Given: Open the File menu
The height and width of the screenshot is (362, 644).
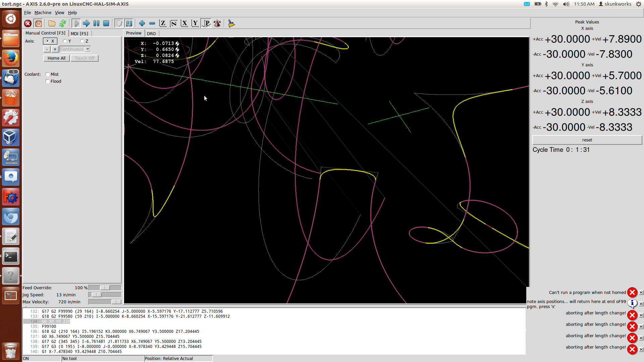Looking at the screenshot, I should pyautogui.click(x=28, y=13).
